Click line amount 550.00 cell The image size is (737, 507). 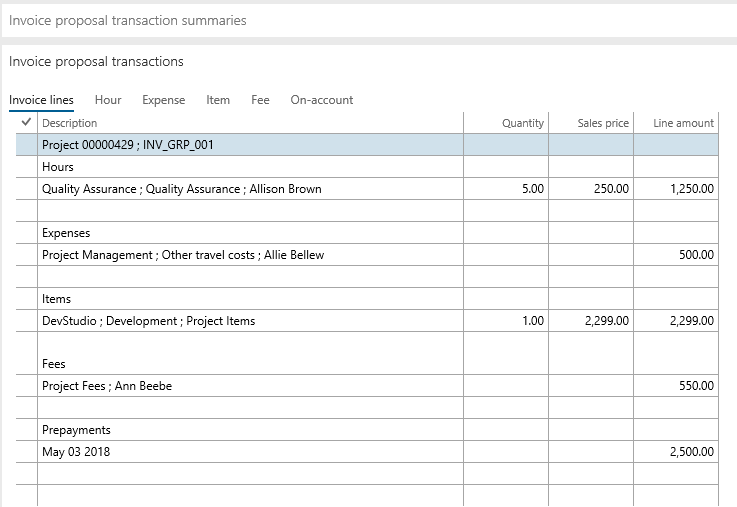[676, 386]
